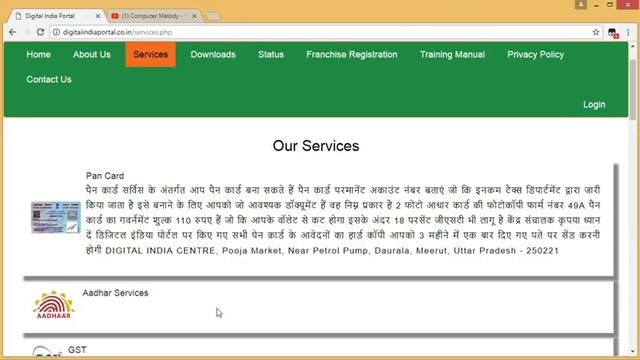View site information icon in the address bar
Viewport: 640px width, 360px height.
click(x=56, y=32)
